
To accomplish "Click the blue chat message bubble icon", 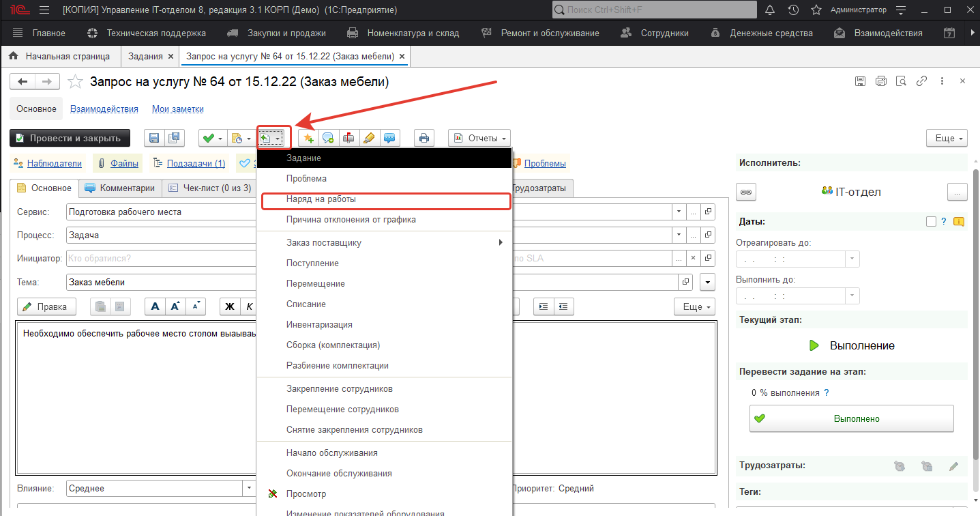I will click(x=389, y=139).
